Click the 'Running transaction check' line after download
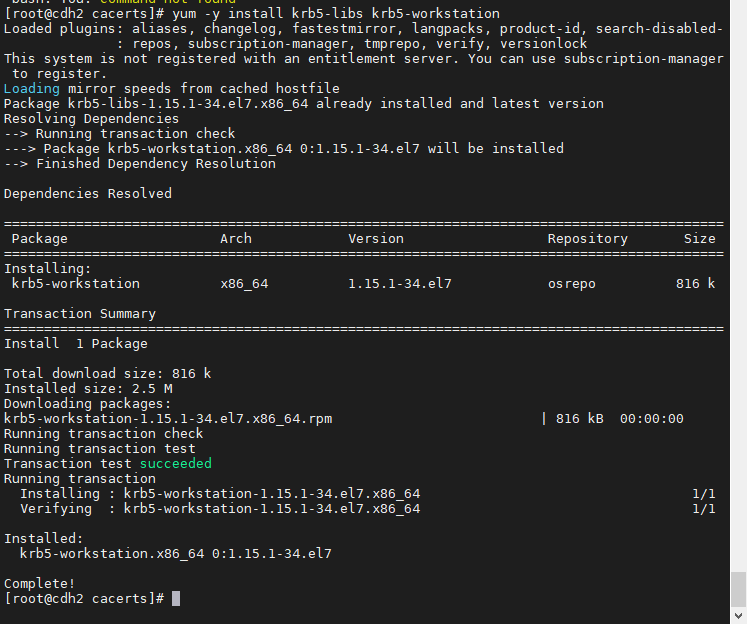The height and width of the screenshot is (624, 747). click(103, 433)
